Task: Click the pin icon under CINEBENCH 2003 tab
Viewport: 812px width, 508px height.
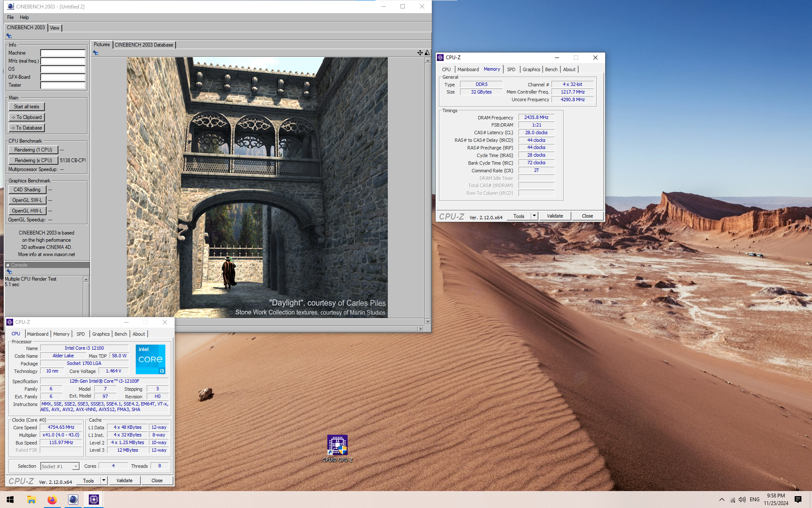Action: (9, 36)
